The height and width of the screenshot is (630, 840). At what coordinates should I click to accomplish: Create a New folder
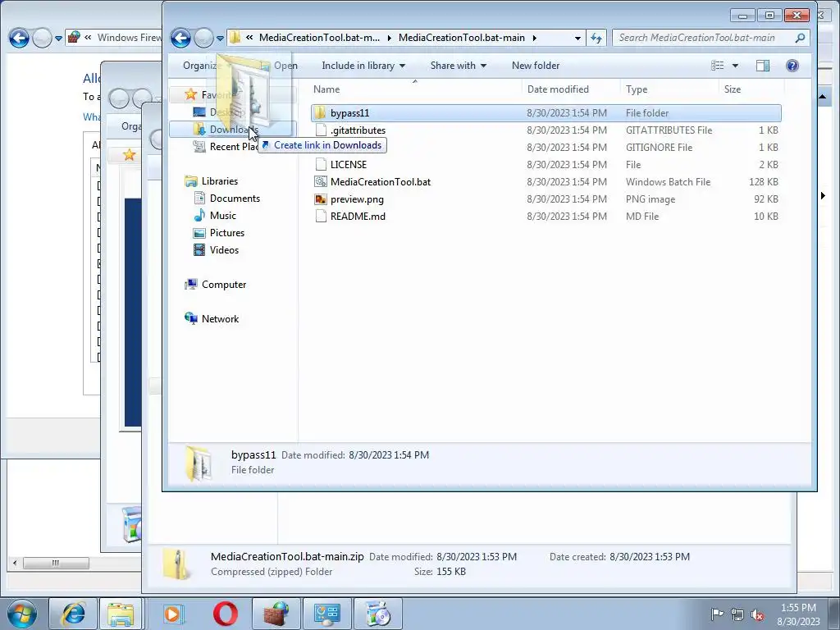535,66
